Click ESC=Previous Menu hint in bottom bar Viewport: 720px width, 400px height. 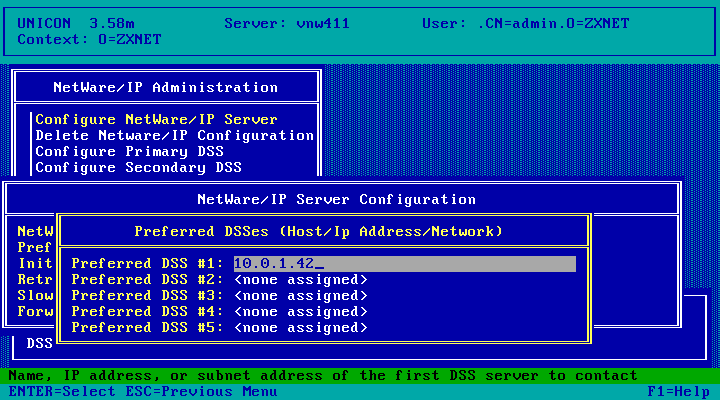[202, 392]
